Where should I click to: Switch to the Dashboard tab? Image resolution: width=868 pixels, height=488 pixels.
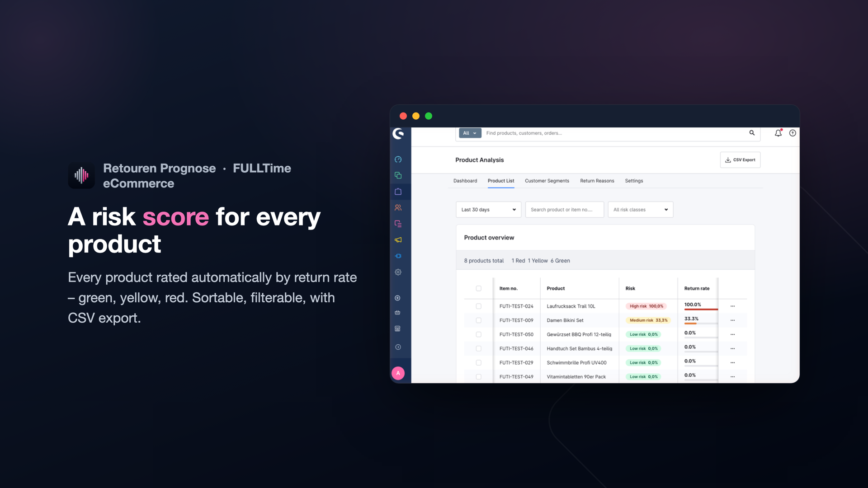pos(465,181)
